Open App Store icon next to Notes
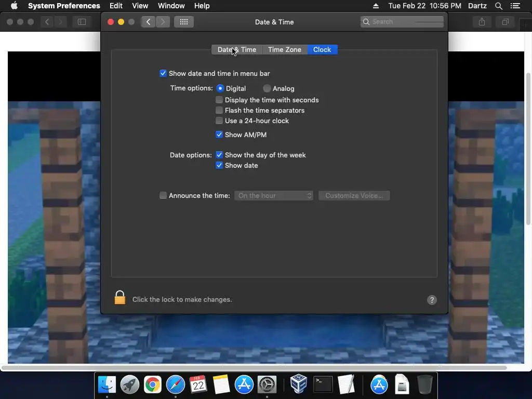This screenshot has height=399, width=532. click(244, 385)
